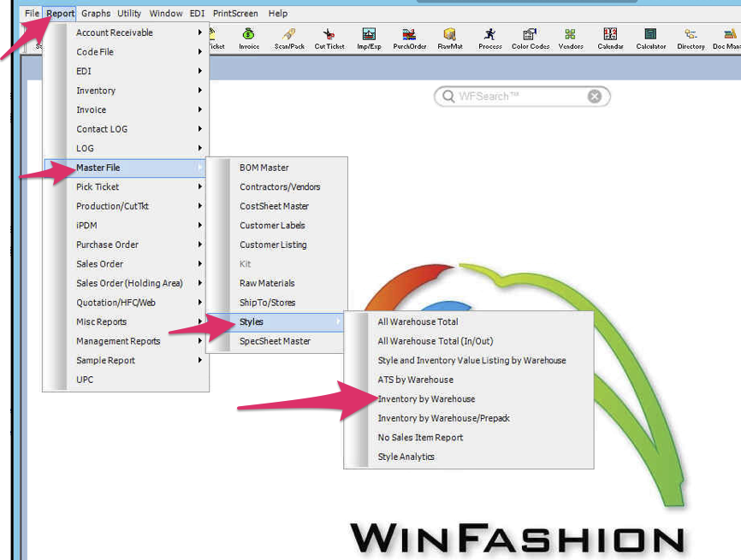Expand Account Receivable submenu
Screen dimensions: 741x560
(126, 32)
